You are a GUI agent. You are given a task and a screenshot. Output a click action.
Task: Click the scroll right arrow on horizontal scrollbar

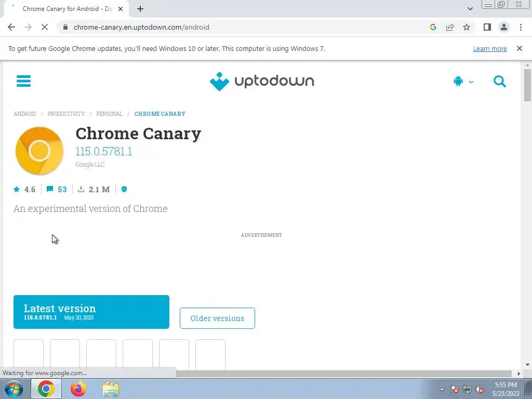click(x=518, y=374)
